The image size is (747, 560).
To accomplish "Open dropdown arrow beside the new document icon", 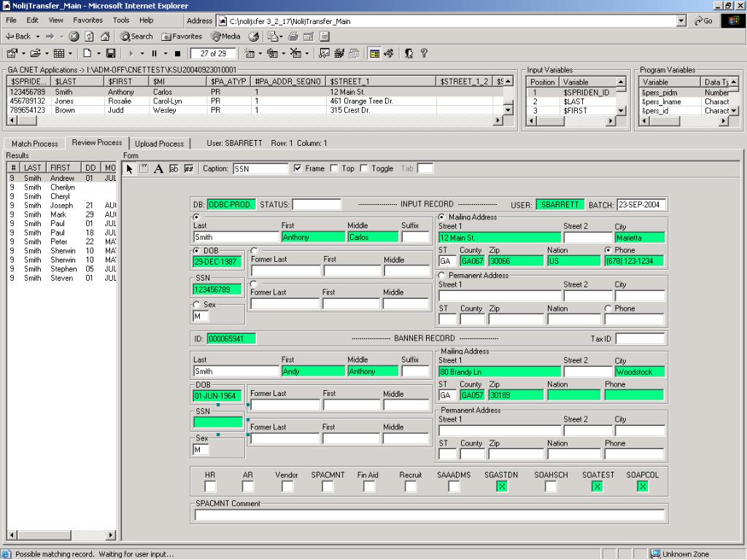I will click(98, 53).
